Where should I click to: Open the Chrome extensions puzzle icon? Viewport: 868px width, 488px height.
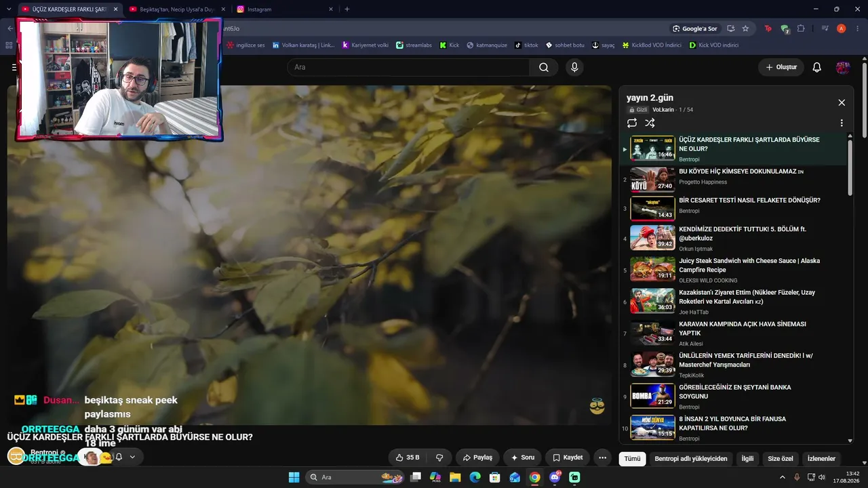click(x=801, y=28)
